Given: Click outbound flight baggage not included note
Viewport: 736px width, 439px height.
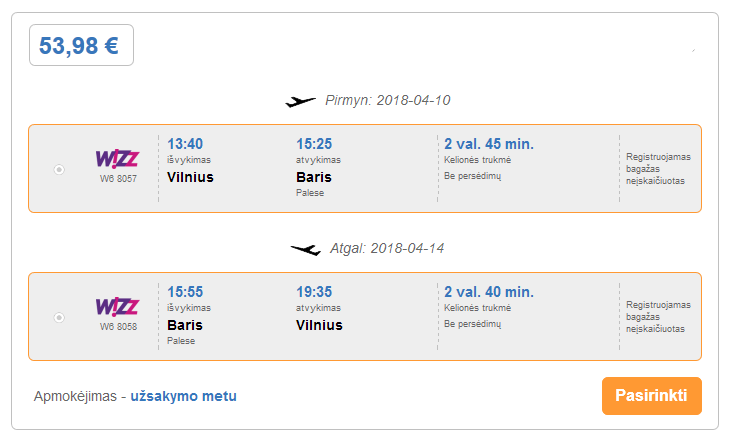Looking at the screenshot, I should tap(658, 169).
